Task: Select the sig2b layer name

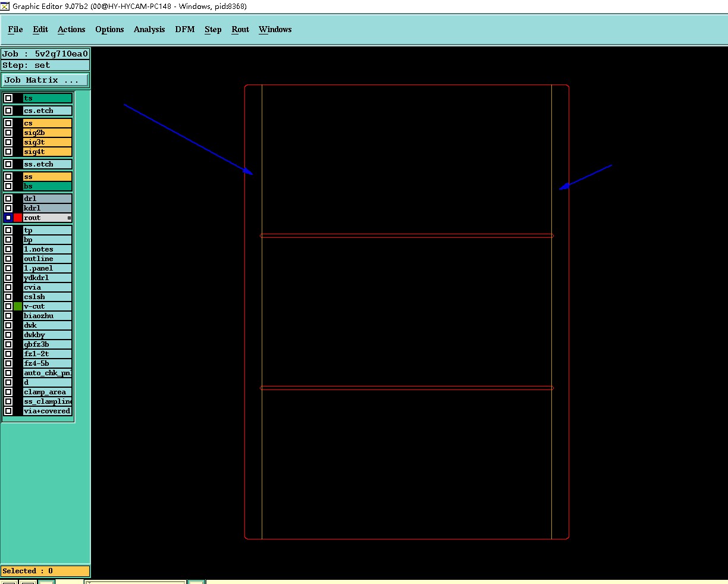Action: click(48, 133)
